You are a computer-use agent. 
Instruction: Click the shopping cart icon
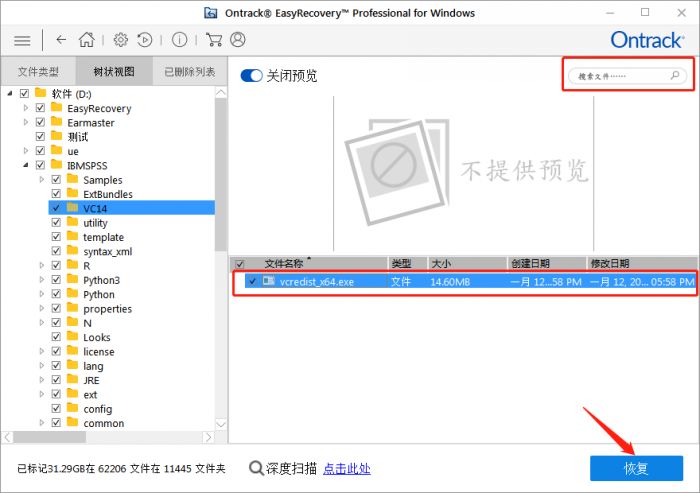pyautogui.click(x=214, y=40)
